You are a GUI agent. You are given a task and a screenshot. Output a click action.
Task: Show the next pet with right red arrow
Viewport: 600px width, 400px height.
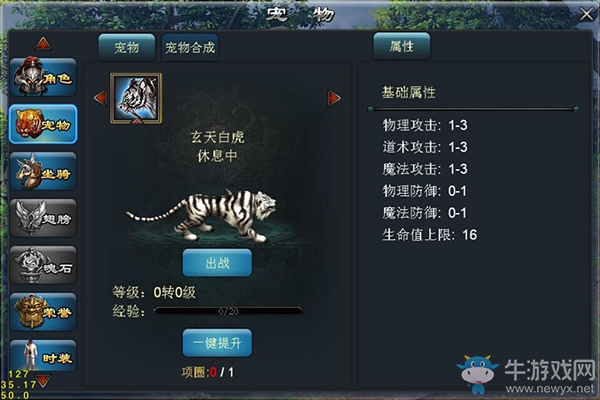coord(334,98)
